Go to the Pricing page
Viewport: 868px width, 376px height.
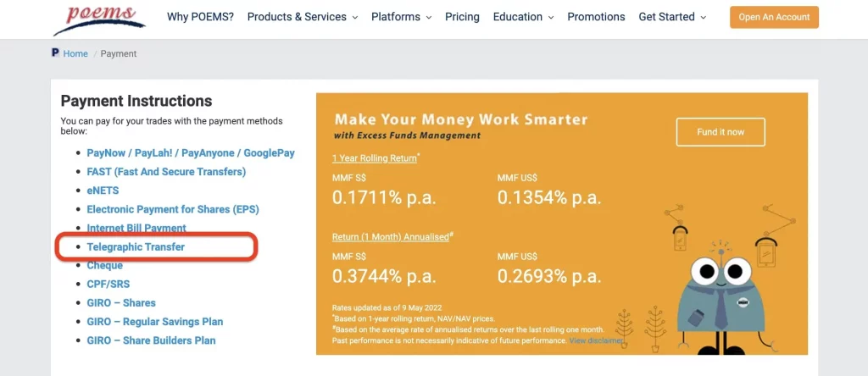pyautogui.click(x=462, y=17)
